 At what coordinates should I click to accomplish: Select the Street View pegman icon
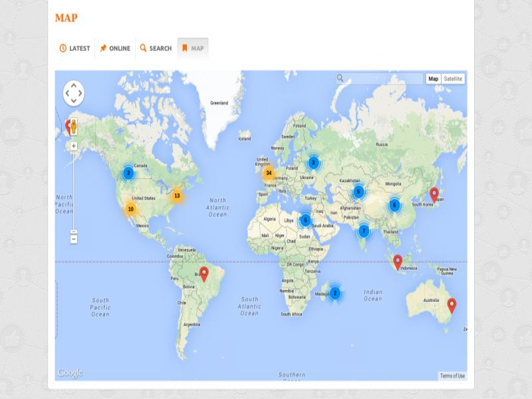click(x=74, y=127)
